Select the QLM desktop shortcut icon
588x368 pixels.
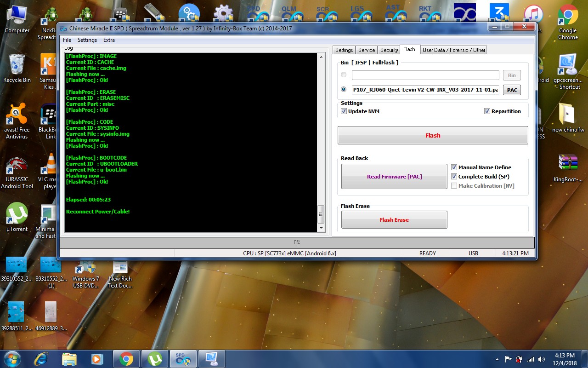[292, 13]
